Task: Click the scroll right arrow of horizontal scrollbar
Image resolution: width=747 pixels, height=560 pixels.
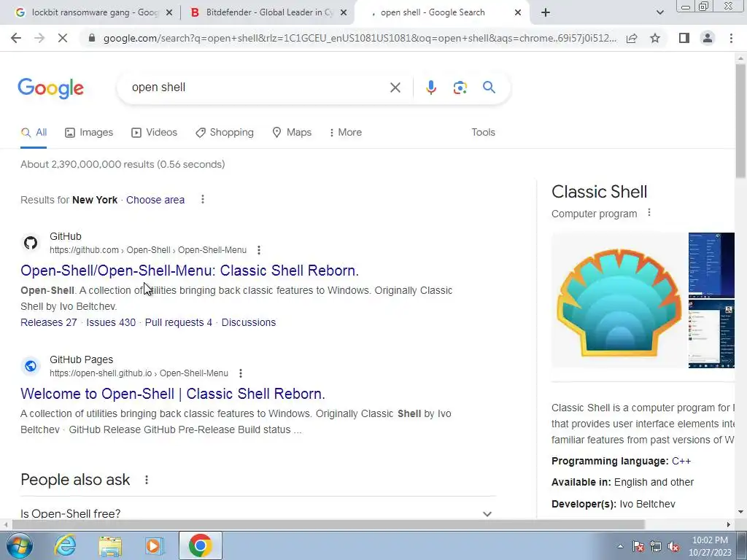Action: [x=729, y=524]
